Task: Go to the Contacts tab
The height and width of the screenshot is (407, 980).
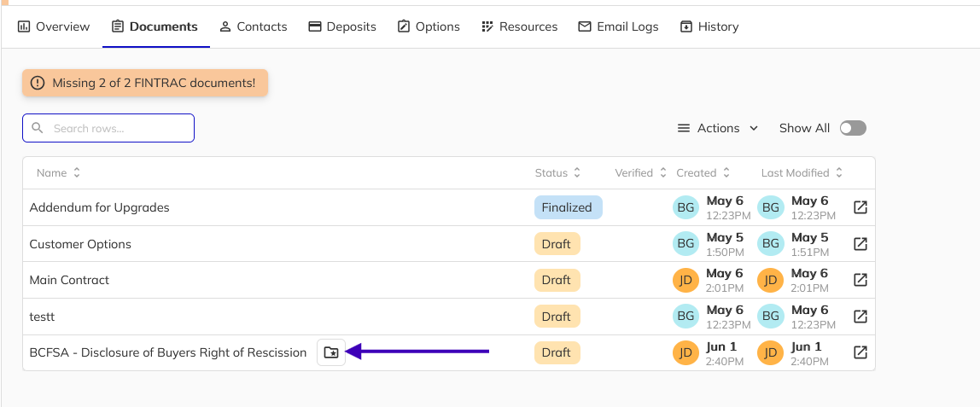Action: (254, 26)
